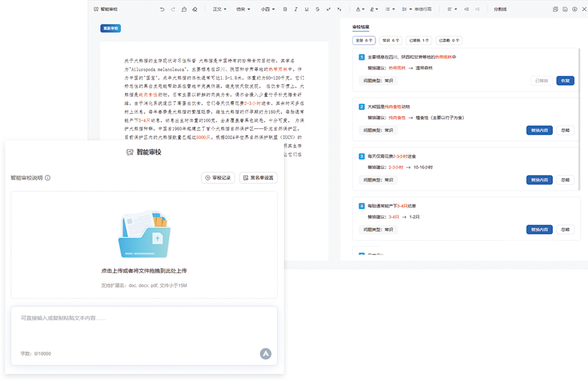The image size is (588, 381).
Task: Click the info icon beside 智能审校说明
Action: pos(48,178)
